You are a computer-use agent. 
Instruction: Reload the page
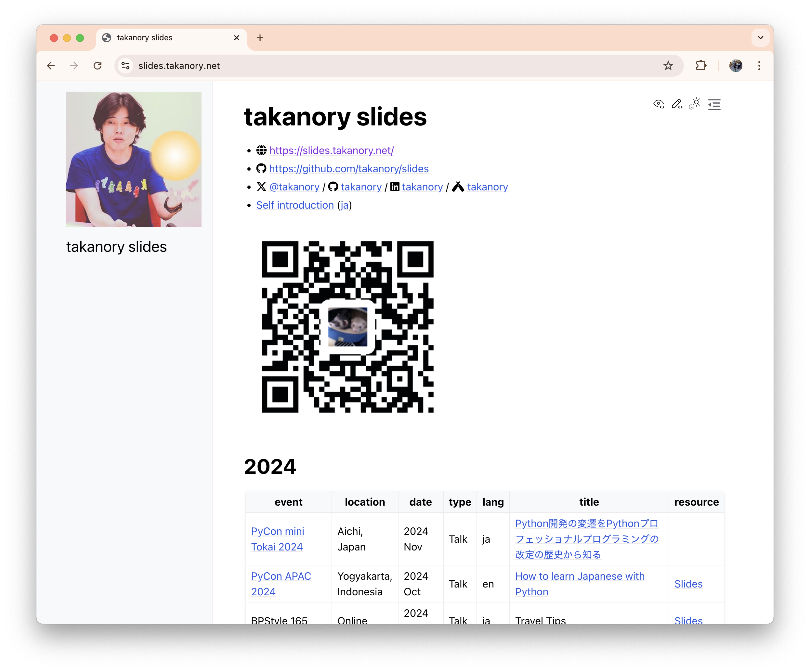click(x=98, y=66)
